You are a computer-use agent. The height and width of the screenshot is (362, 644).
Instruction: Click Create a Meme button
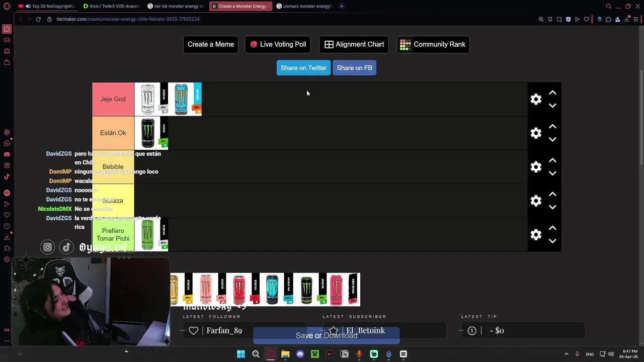pyautogui.click(x=211, y=44)
